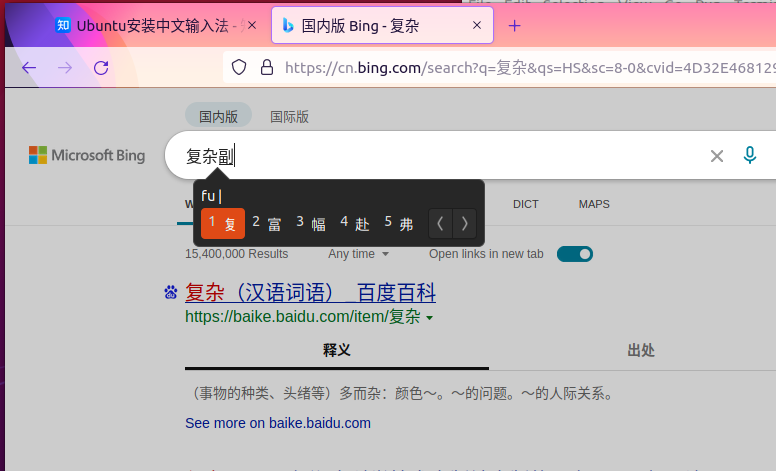
Task: Open a new tab with plus button
Action: click(515, 26)
